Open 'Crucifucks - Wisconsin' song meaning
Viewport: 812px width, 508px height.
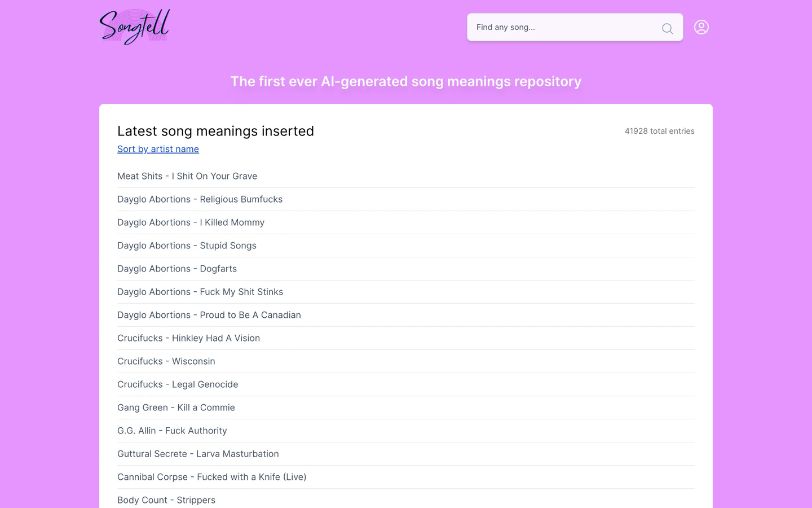(x=166, y=361)
